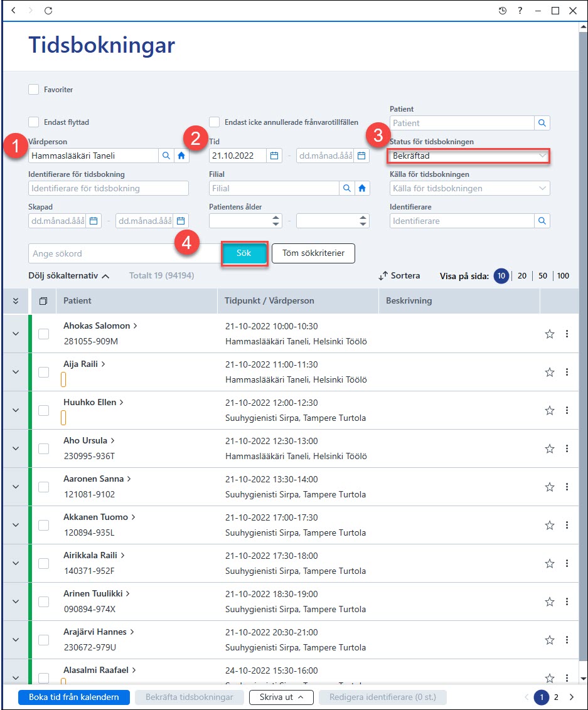Click select-all icon in table header
The image size is (588, 710).
[x=43, y=301]
